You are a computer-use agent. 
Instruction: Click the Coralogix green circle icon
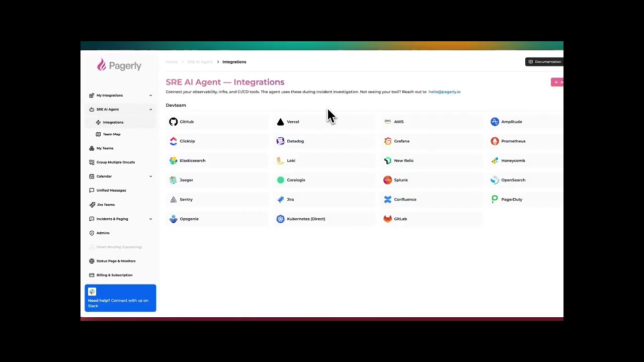click(281, 180)
